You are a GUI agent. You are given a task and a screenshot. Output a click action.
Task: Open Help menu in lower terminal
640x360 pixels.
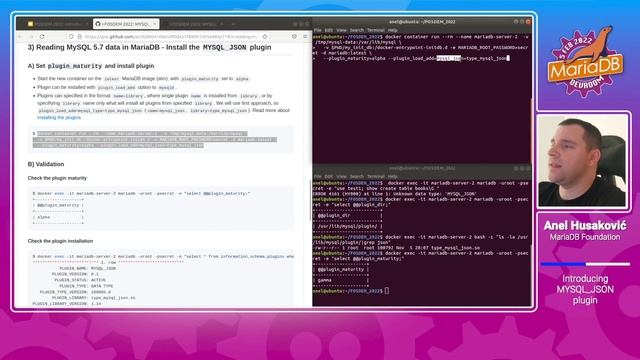[x=392, y=176]
